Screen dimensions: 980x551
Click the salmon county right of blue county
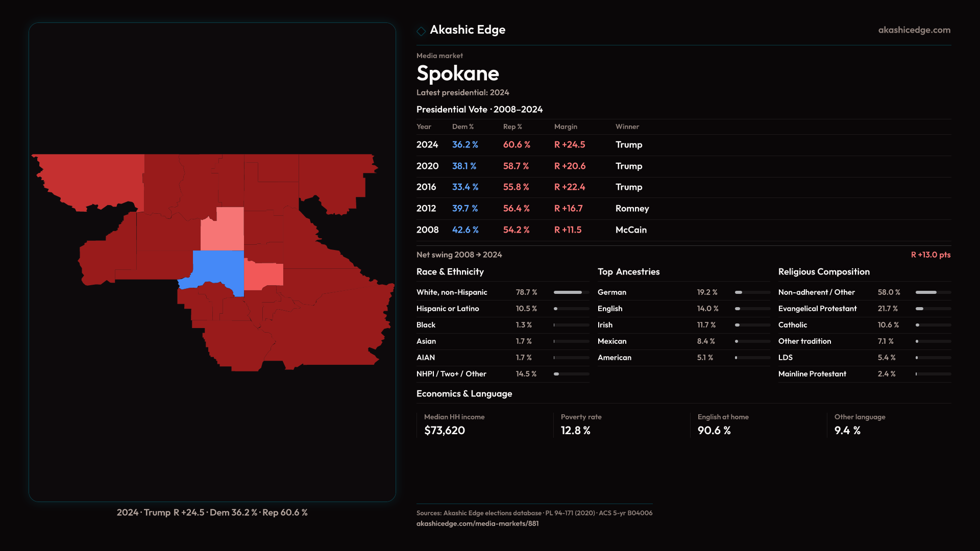[x=264, y=275]
